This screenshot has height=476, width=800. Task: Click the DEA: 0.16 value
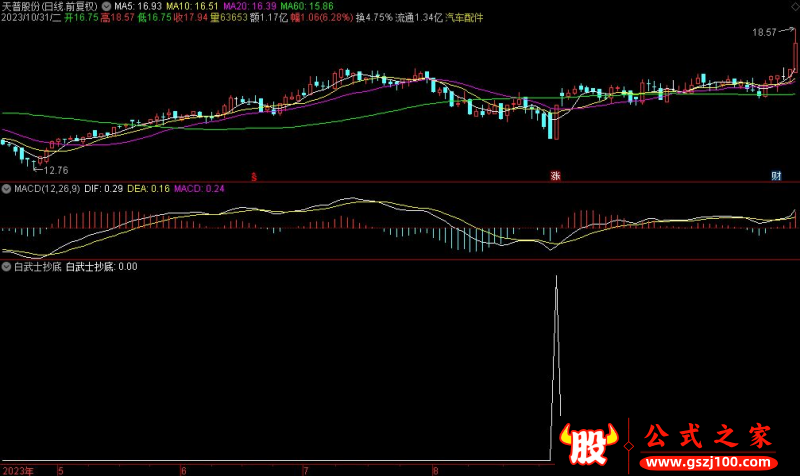coord(148,189)
